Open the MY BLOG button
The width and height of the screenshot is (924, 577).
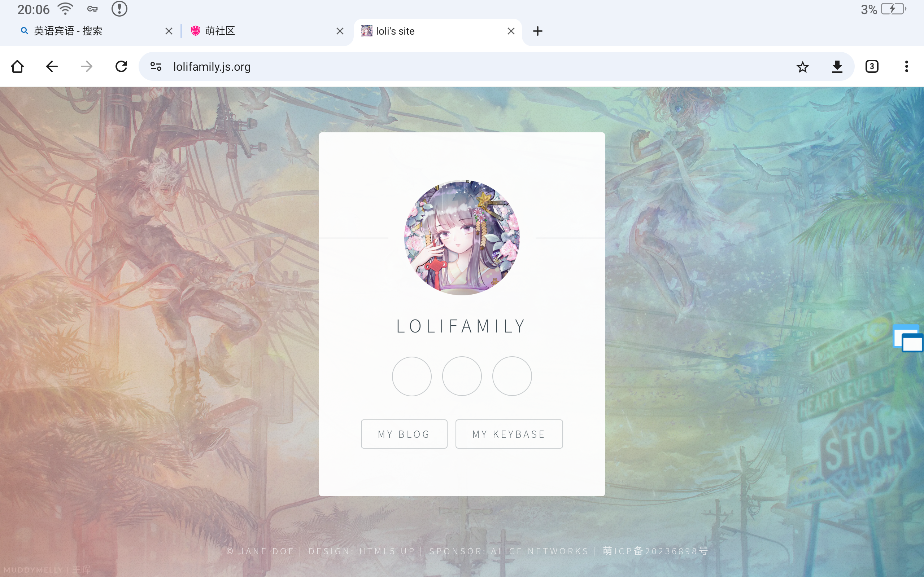(404, 434)
